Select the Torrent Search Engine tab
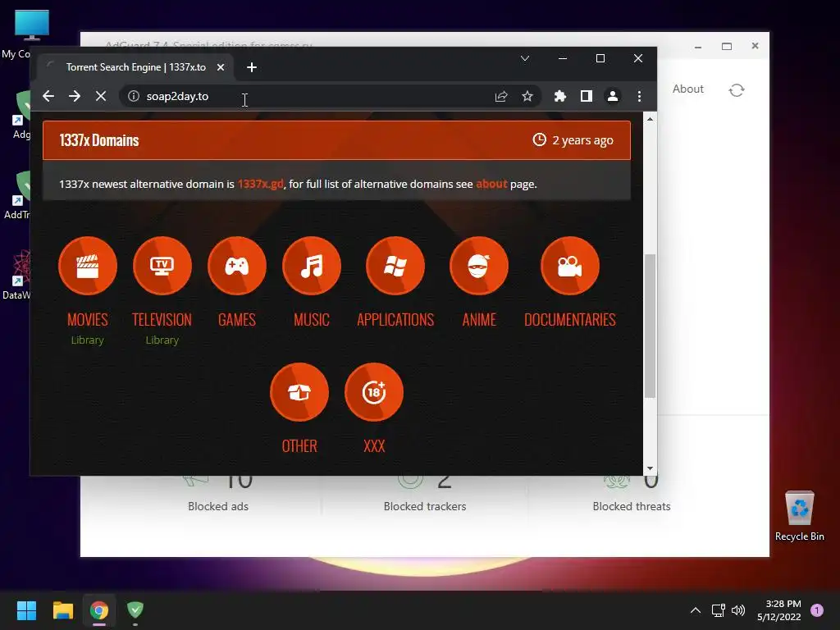840x630 pixels. (x=136, y=67)
